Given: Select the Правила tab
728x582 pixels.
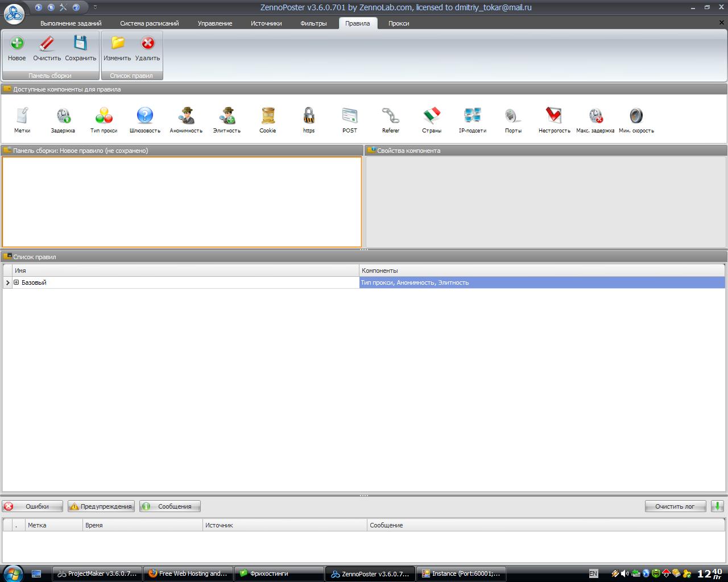Looking at the screenshot, I should (x=358, y=23).
